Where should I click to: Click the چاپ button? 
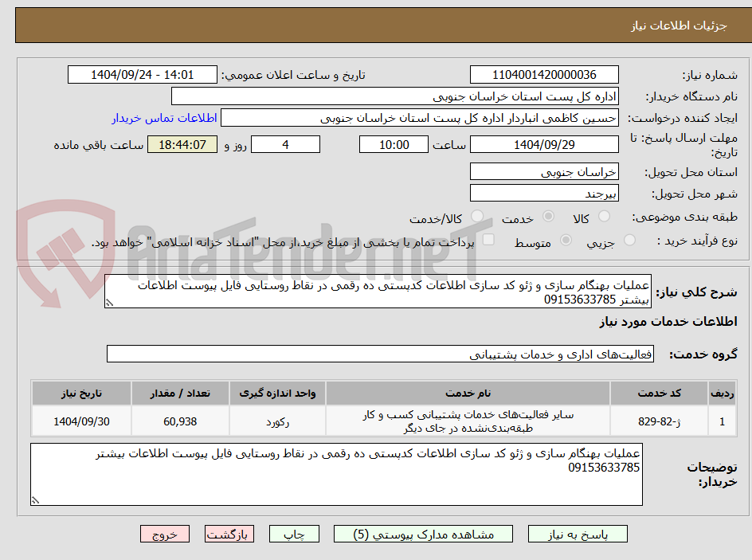(x=294, y=534)
